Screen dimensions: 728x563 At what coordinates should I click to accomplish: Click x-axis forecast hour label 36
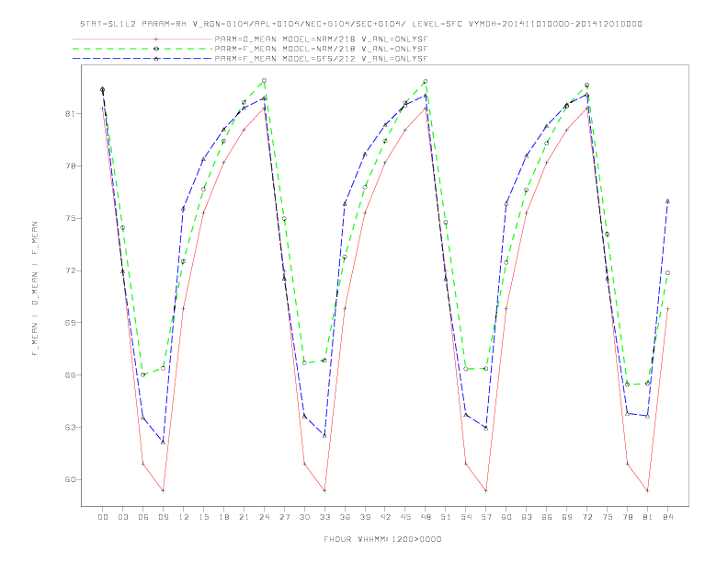click(x=345, y=517)
